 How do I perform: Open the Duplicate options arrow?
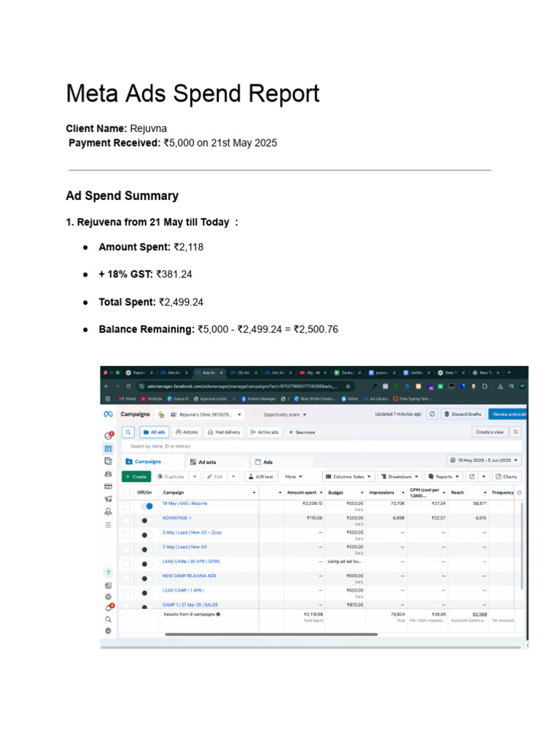[x=195, y=476]
